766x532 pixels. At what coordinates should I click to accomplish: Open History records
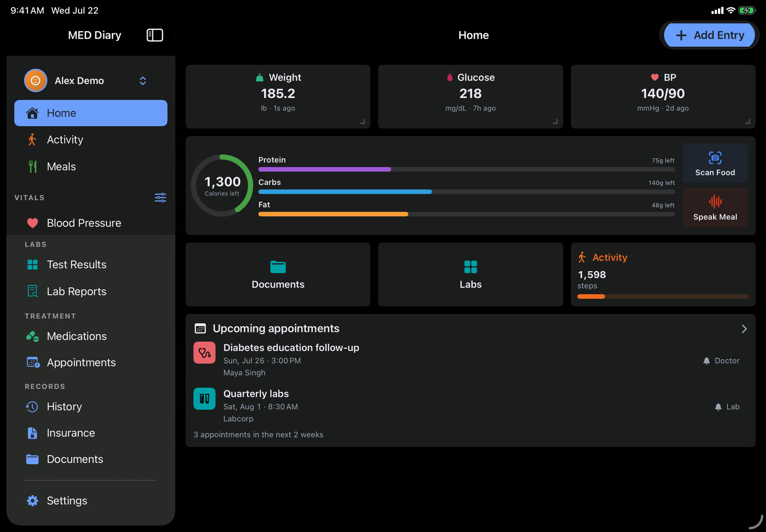tap(91, 406)
